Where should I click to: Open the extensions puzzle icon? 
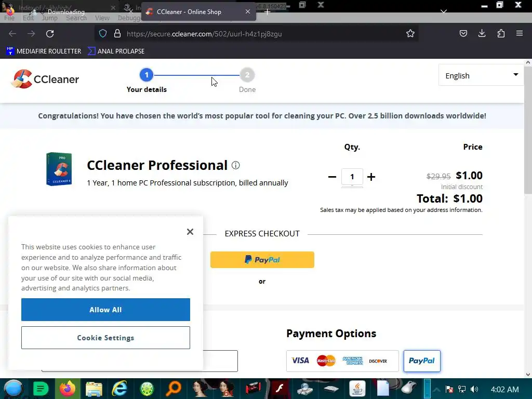click(x=501, y=33)
